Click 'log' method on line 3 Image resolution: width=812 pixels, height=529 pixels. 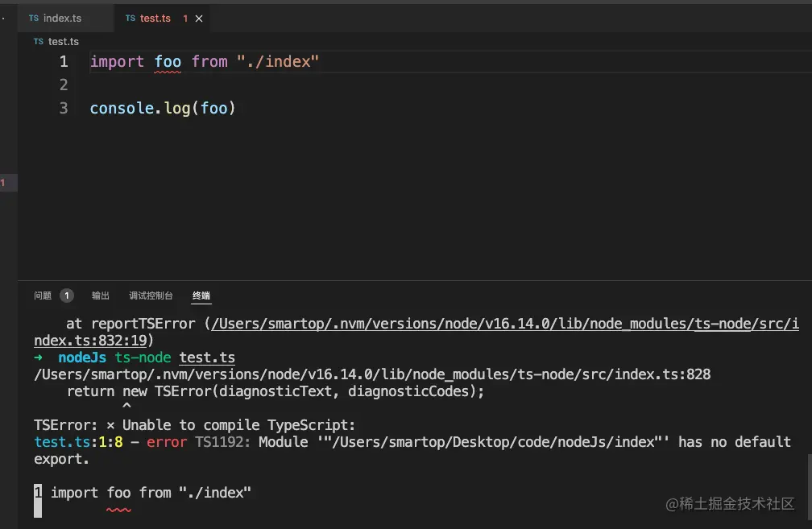point(177,108)
